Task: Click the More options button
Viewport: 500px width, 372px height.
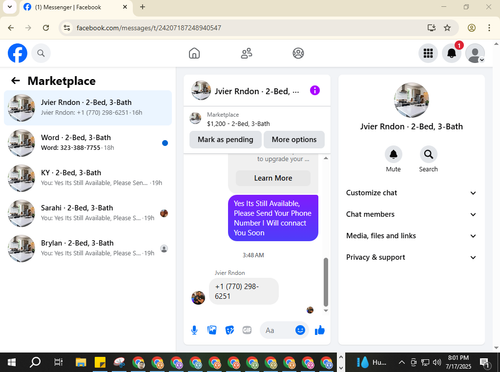Action: point(294,140)
